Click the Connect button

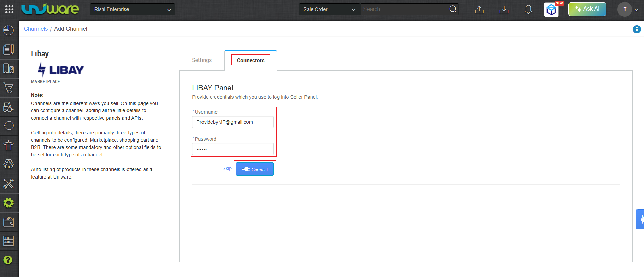pos(255,169)
